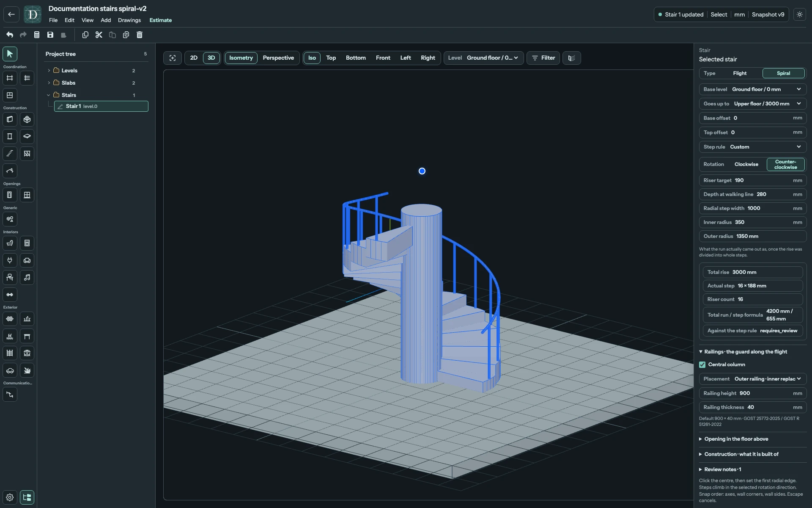Choose the stairs tool under Construction
The image size is (812, 508).
(x=10, y=154)
